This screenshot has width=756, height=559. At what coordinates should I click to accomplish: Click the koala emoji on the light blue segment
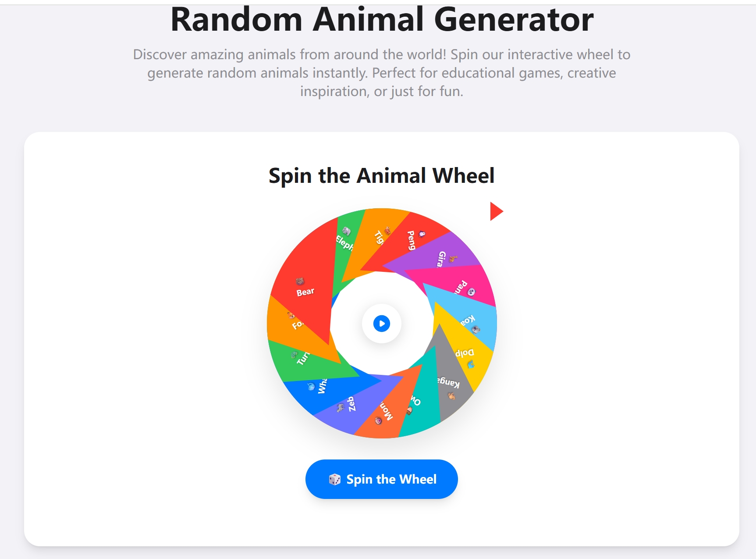476,330
